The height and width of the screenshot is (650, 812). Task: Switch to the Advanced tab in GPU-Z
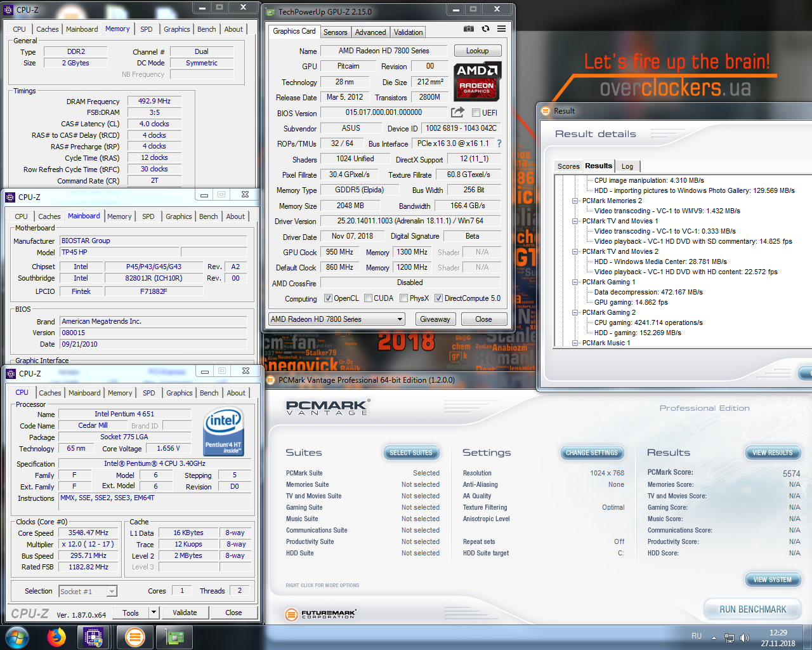[370, 32]
